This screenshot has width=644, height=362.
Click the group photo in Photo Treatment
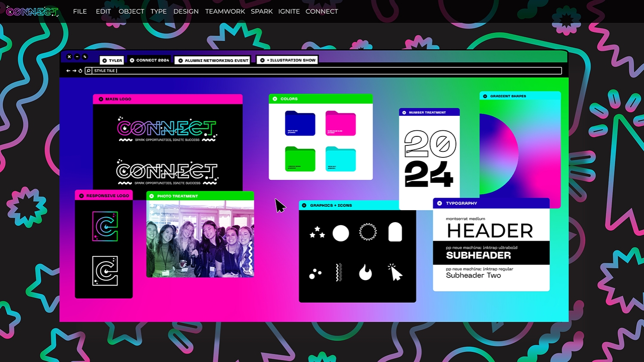(x=200, y=238)
